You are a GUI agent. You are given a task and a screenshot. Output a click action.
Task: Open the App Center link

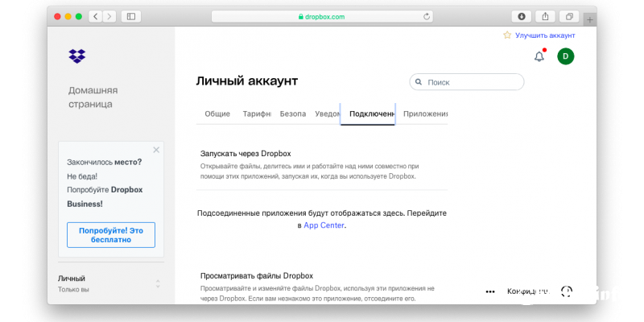pos(324,225)
